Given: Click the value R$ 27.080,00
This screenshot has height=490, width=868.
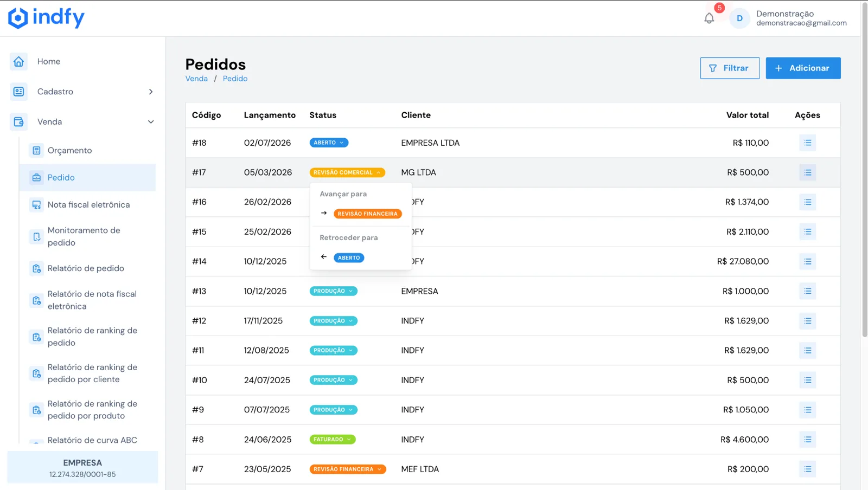Looking at the screenshot, I should 743,261.
